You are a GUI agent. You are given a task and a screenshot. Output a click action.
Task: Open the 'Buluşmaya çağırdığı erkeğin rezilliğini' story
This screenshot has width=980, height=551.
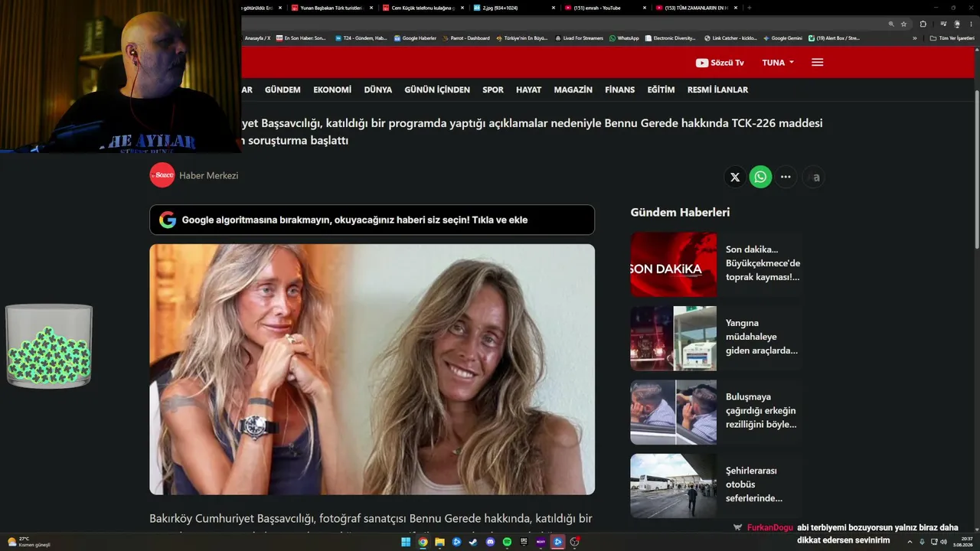pos(762,411)
